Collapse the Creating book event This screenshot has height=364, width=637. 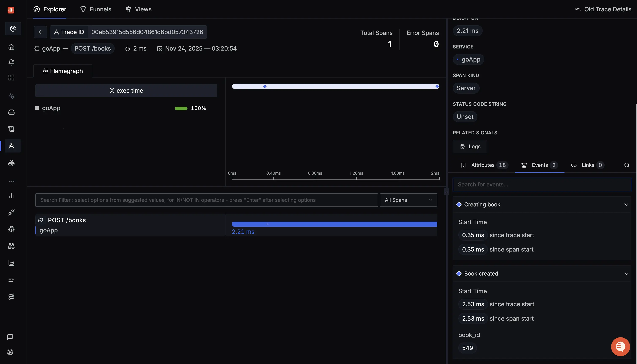(626, 205)
